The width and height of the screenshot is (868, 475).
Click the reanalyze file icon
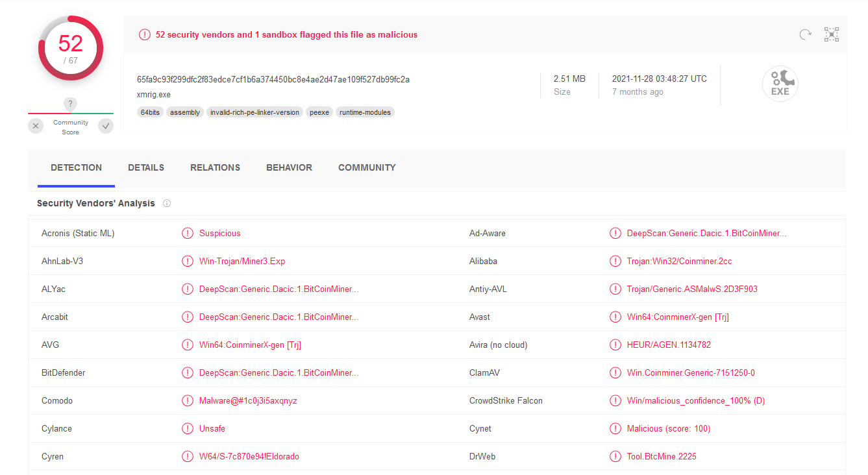click(806, 34)
